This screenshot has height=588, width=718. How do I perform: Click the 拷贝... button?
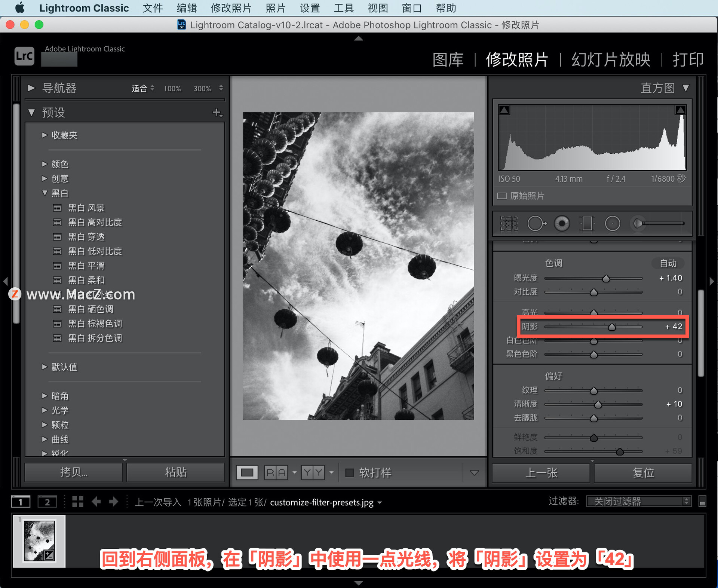[x=74, y=472]
